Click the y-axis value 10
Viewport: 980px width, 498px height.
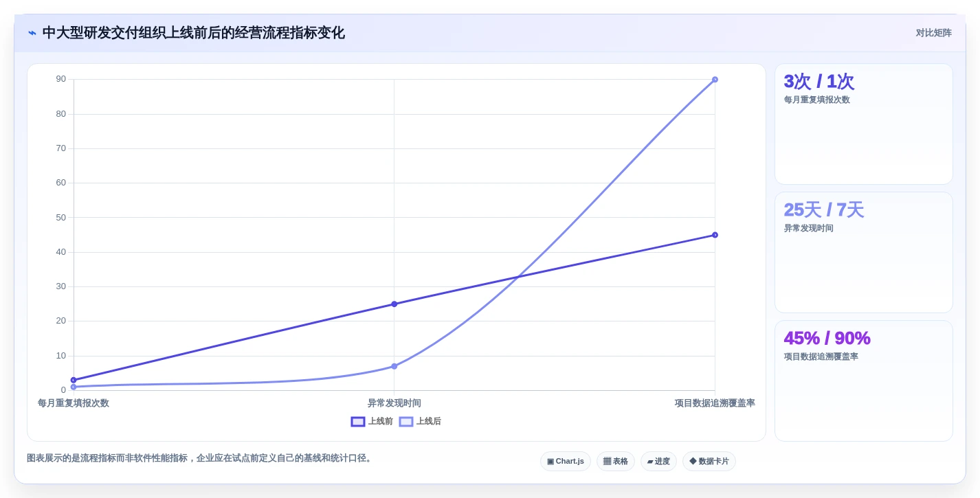[61, 356]
